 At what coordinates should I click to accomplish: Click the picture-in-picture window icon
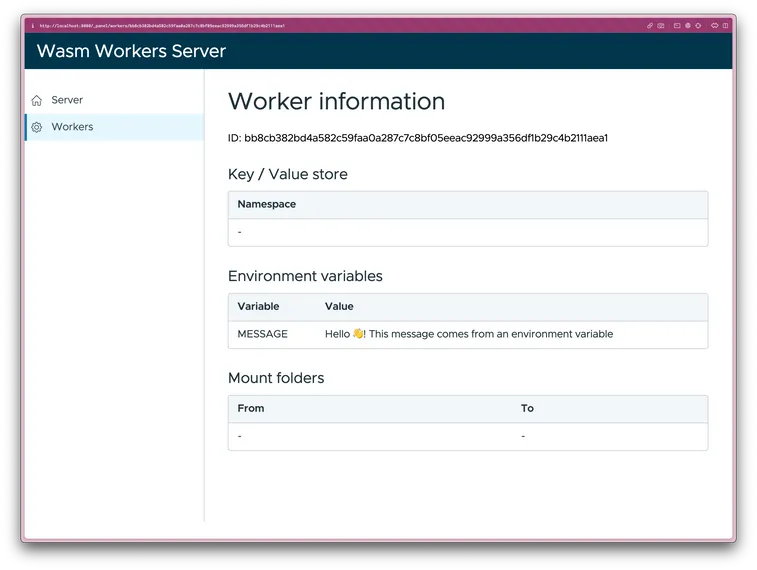click(x=677, y=26)
